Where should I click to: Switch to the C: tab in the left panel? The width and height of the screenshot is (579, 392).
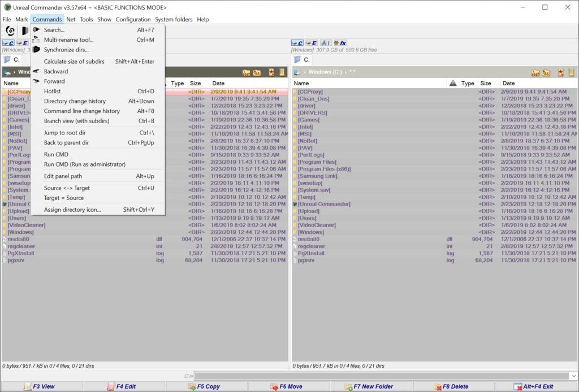pos(12,60)
